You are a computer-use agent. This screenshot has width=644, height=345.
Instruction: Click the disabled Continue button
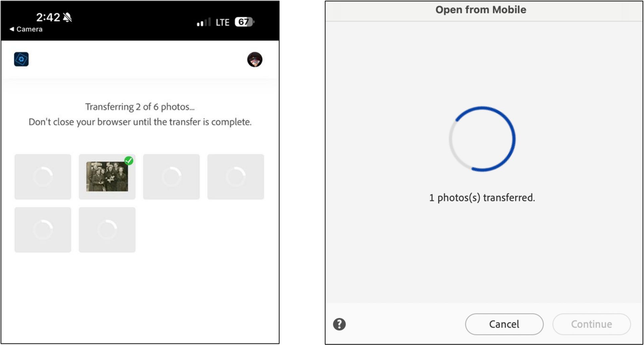coord(592,324)
